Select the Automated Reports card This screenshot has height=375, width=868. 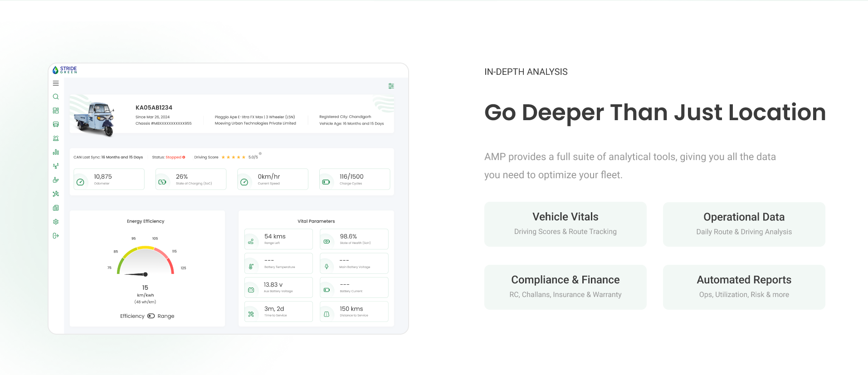coord(744,287)
